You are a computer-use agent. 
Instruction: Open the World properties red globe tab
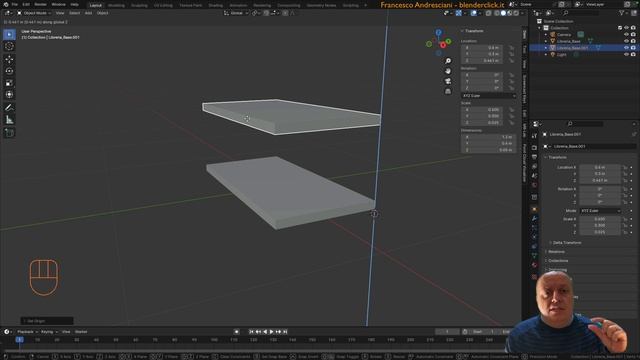[534, 185]
